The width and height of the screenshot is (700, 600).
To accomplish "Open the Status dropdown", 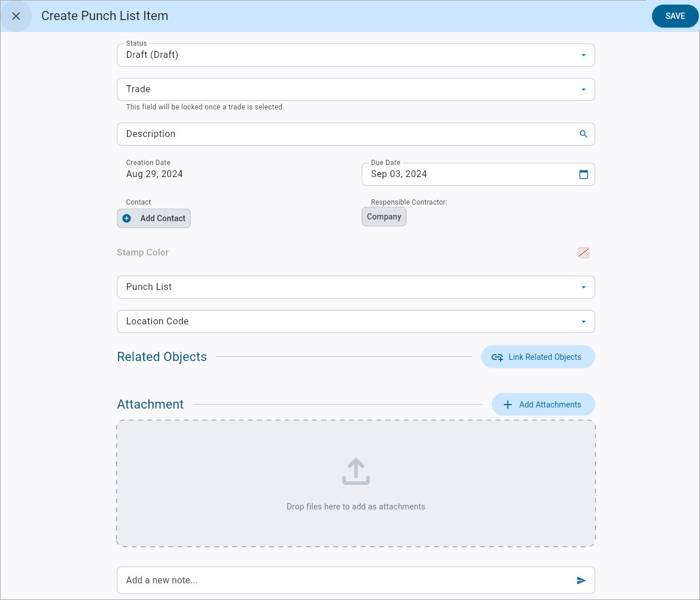I will pyautogui.click(x=356, y=55).
